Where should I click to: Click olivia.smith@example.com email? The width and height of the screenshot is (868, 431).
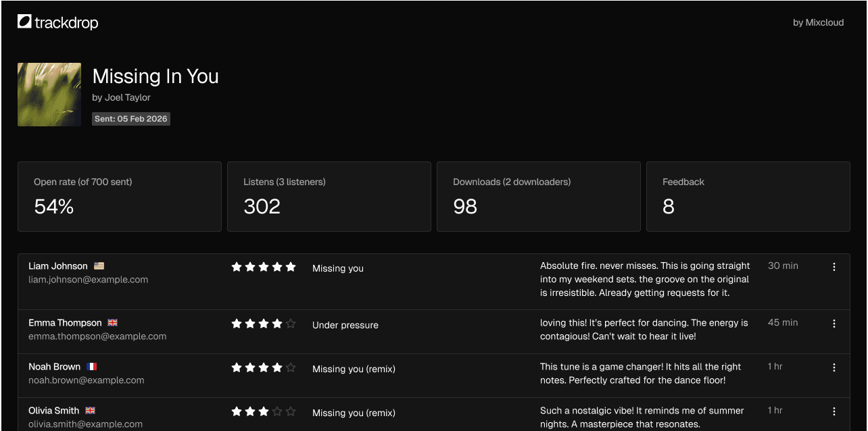click(x=86, y=424)
